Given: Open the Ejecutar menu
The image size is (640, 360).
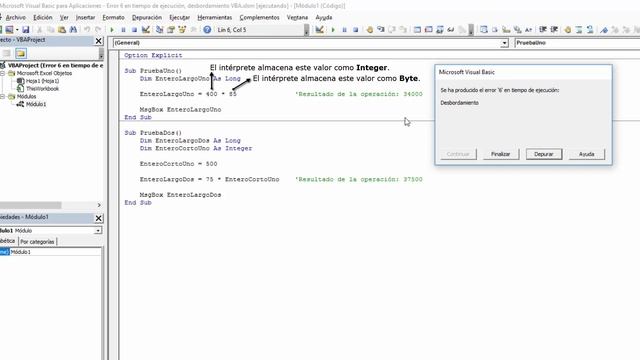Looking at the screenshot, I should 180,18.
